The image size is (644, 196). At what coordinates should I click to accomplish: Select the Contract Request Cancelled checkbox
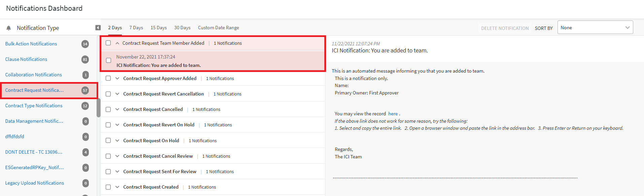(x=108, y=109)
